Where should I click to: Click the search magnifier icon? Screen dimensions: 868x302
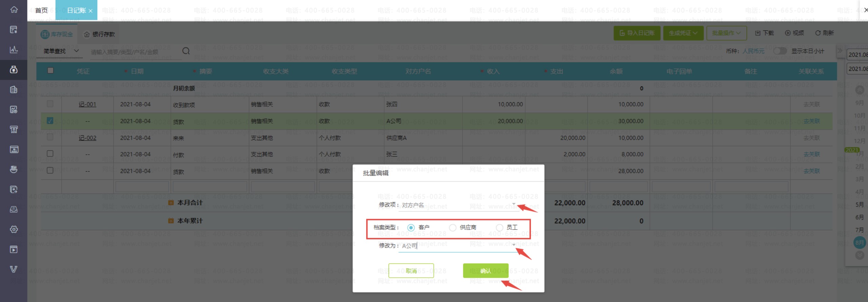[186, 51]
